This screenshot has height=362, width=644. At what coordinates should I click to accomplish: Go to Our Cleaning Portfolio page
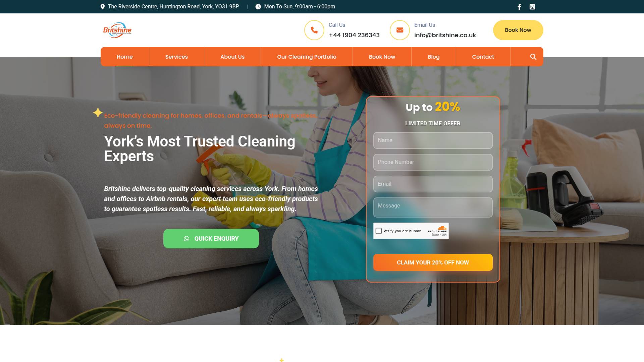(x=307, y=57)
